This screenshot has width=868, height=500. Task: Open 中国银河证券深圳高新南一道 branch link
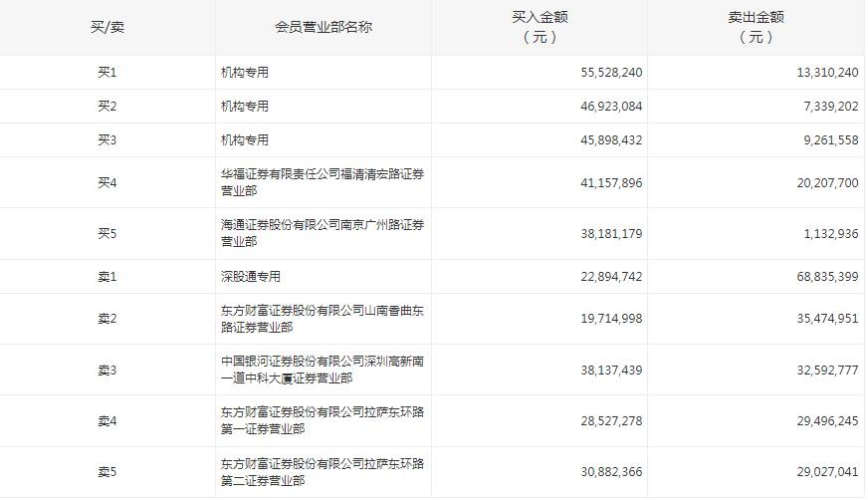click(x=322, y=370)
